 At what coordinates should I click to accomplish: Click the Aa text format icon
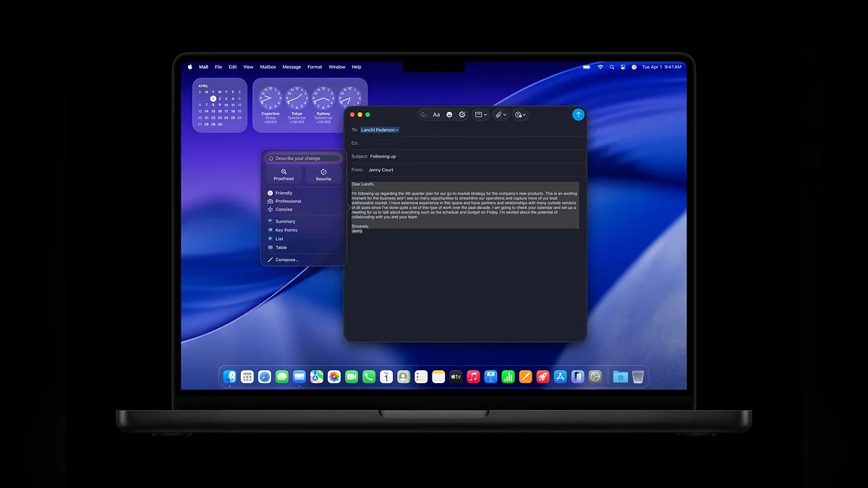point(436,114)
